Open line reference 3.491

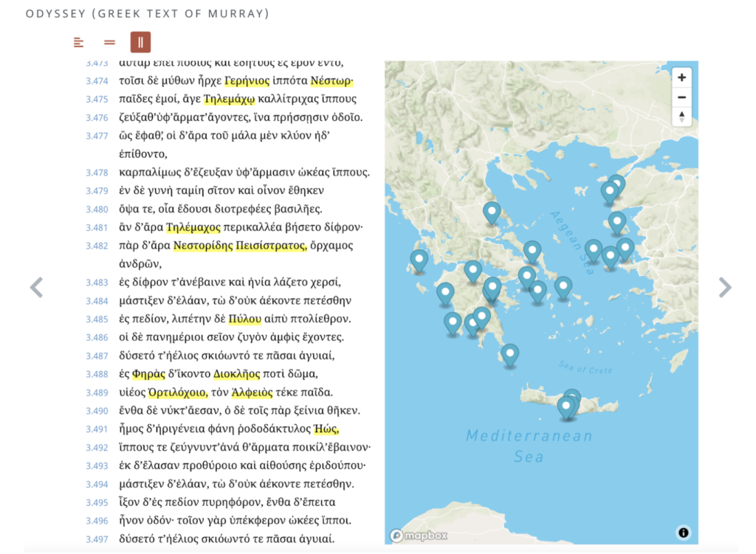[97, 429]
